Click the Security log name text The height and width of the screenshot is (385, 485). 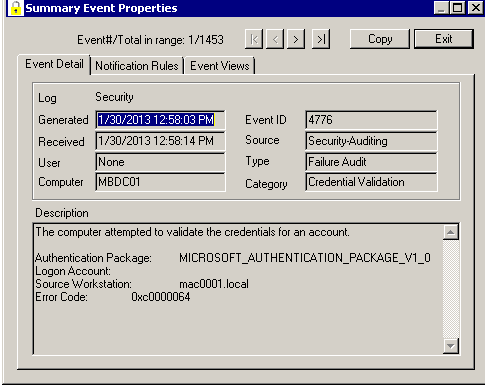click(x=114, y=97)
